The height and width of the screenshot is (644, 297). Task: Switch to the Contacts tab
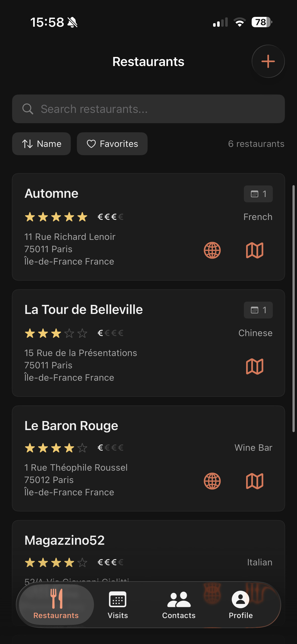coord(179,605)
